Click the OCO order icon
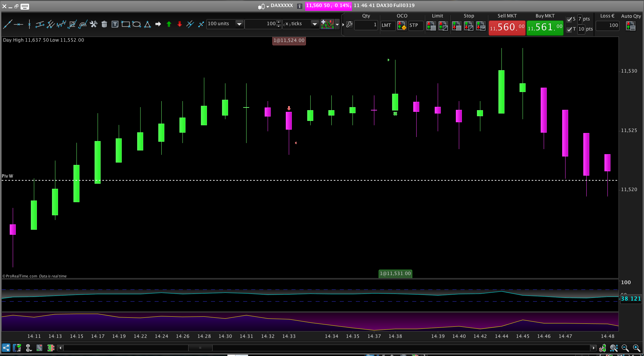This screenshot has width=644, height=356. [x=401, y=26]
